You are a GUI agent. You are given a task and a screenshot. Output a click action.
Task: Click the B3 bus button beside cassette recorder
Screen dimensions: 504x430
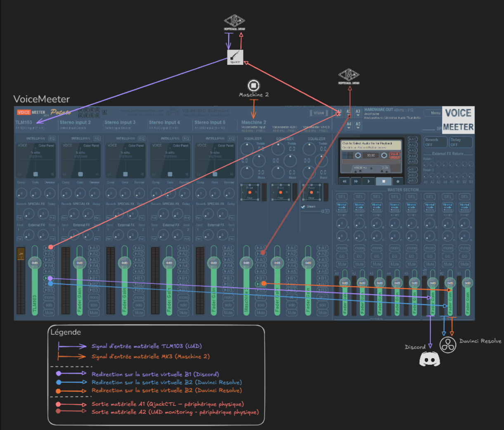click(x=412, y=180)
